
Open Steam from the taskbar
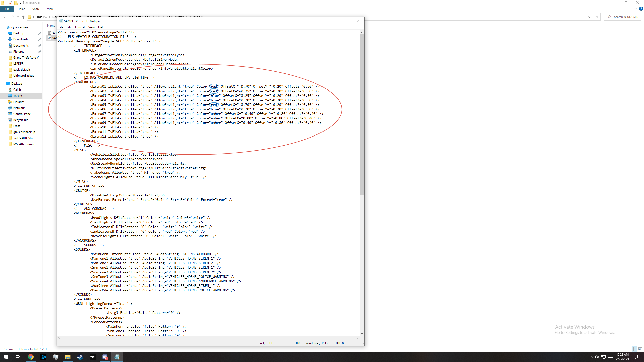[x=80, y=357]
